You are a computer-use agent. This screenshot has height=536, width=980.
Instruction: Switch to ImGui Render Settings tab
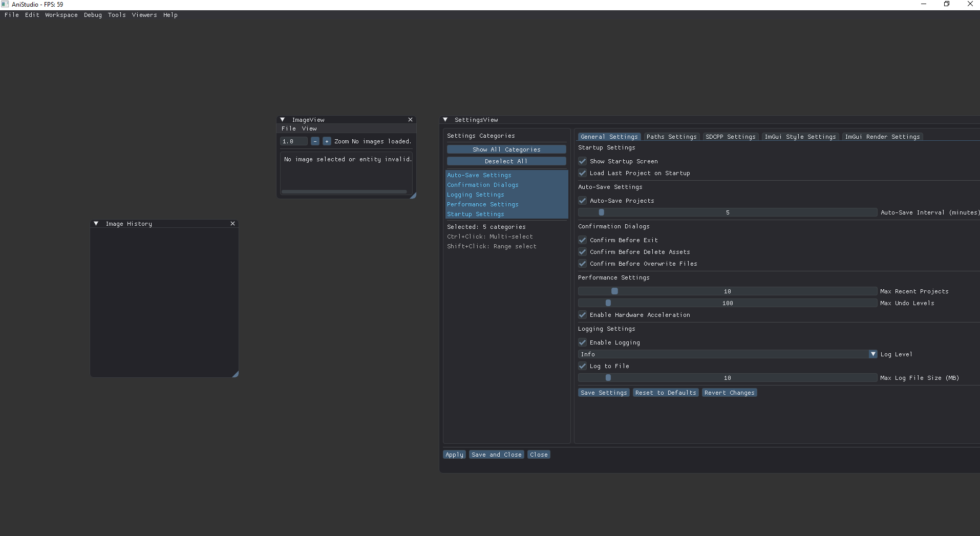coord(883,137)
